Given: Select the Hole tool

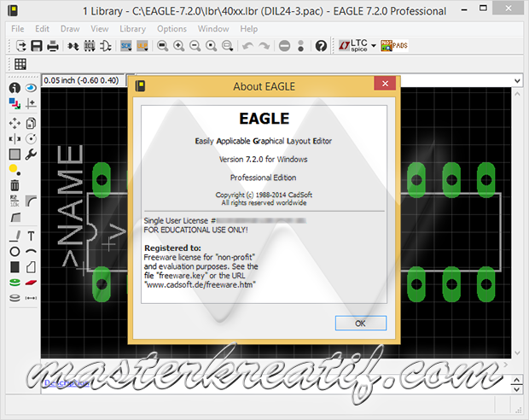Looking at the screenshot, I should point(15,298).
